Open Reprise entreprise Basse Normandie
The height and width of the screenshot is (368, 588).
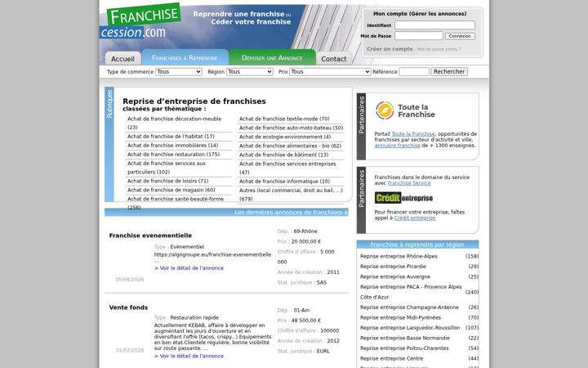404,338
